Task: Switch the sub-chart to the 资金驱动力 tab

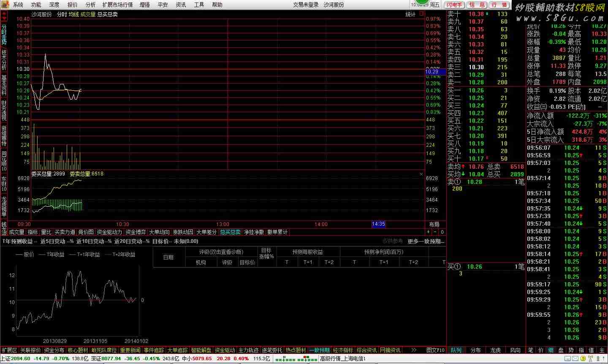Action: pos(109,232)
